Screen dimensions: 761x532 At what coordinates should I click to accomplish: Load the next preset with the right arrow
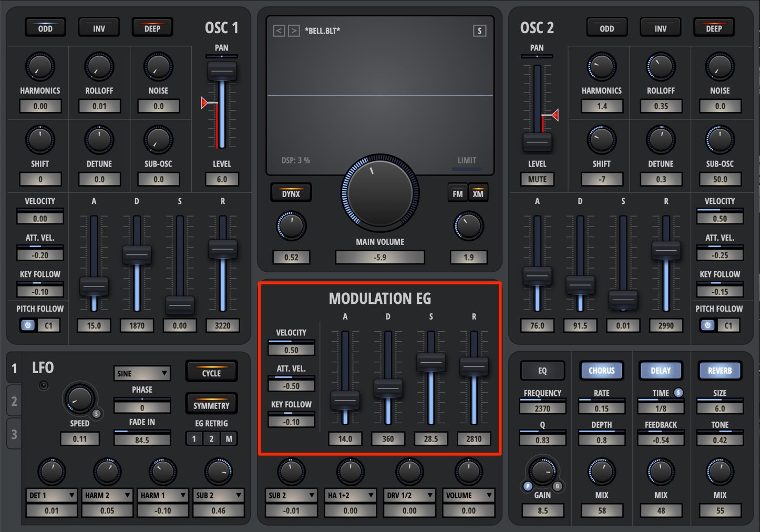tap(294, 30)
